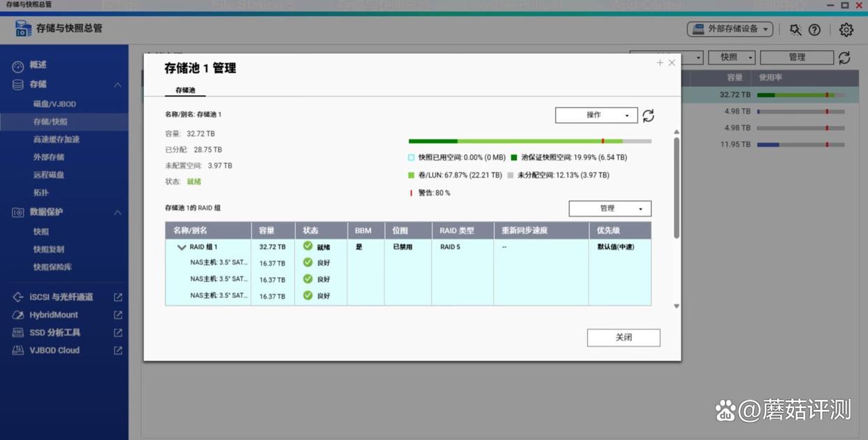Collapse the RAID 组 1 row
868x440 pixels.
point(182,247)
